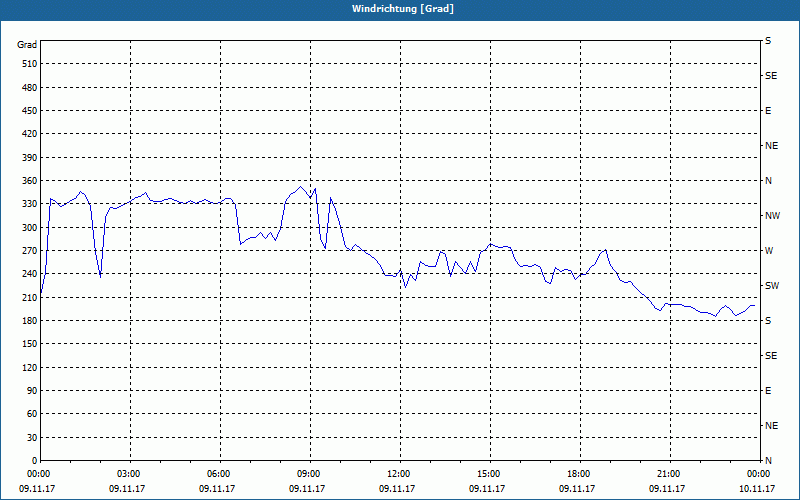Select the E compass label at 450 level

tap(768, 111)
